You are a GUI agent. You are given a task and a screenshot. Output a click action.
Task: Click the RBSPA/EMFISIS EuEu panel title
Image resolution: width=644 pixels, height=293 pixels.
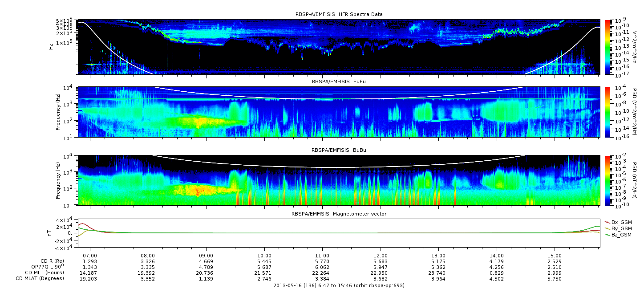[339, 82]
